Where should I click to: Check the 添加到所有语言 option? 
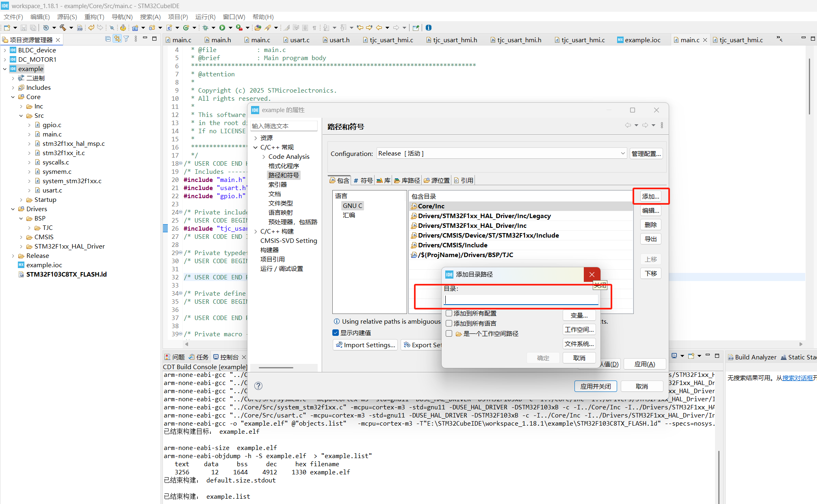pyautogui.click(x=449, y=323)
